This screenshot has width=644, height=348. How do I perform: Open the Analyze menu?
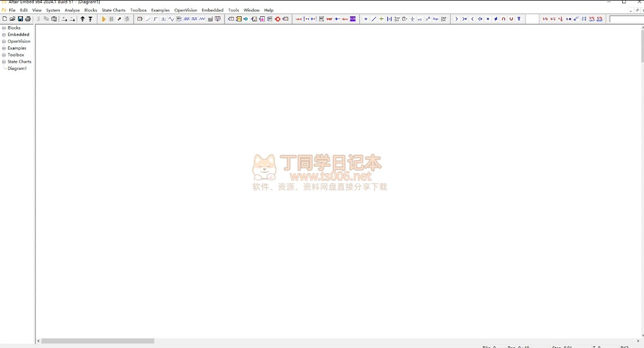click(72, 10)
